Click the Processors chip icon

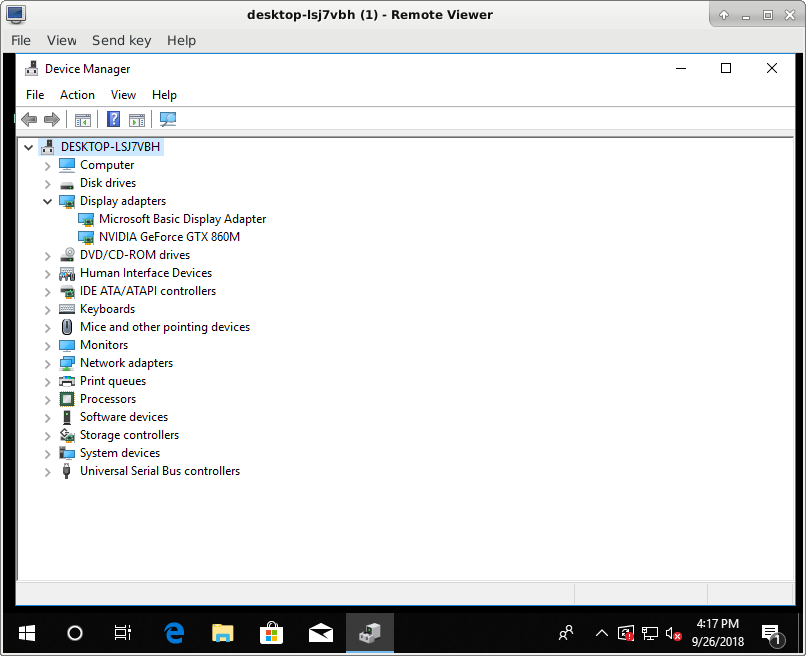[67, 399]
